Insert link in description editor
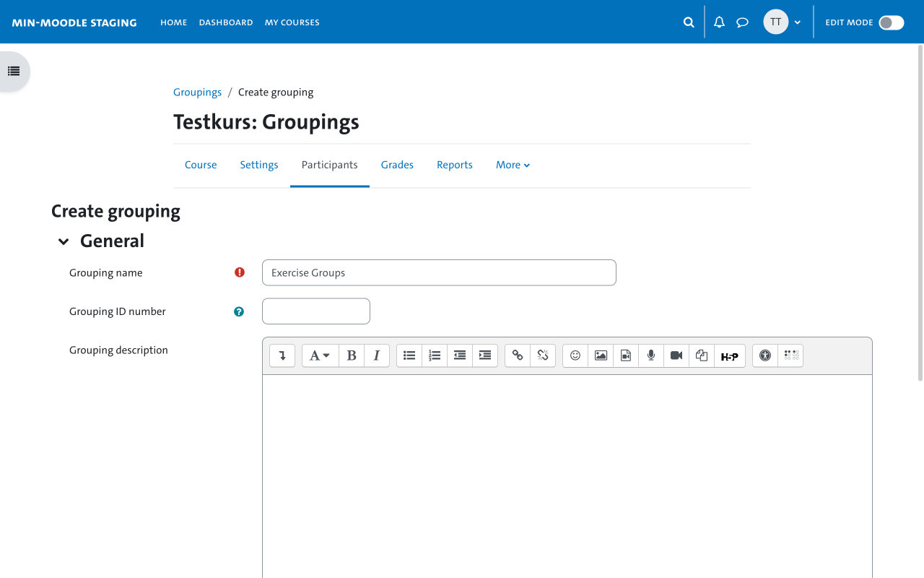The height and width of the screenshot is (578, 924). click(x=518, y=355)
